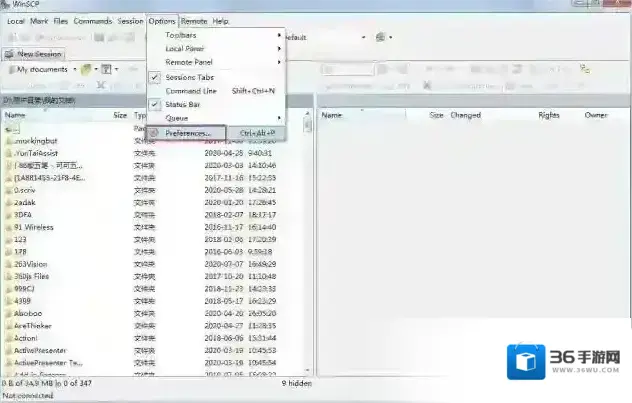Toggle the Status Bar checkmark option
This screenshot has width=632, height=403.
coord(181,104)
